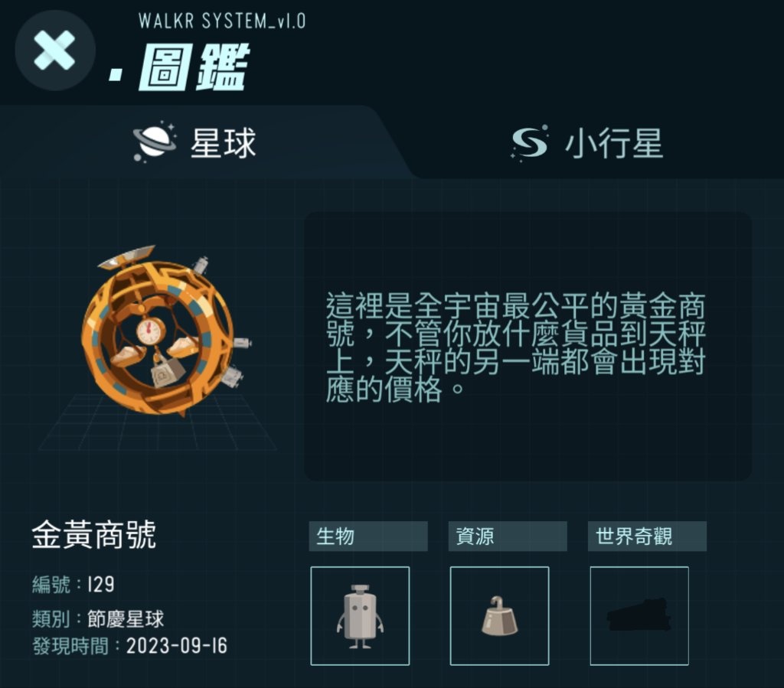Screen dimensions: 784x688
Task: Tap the 類別 節慶星球 category line
Action: (98, 619)
